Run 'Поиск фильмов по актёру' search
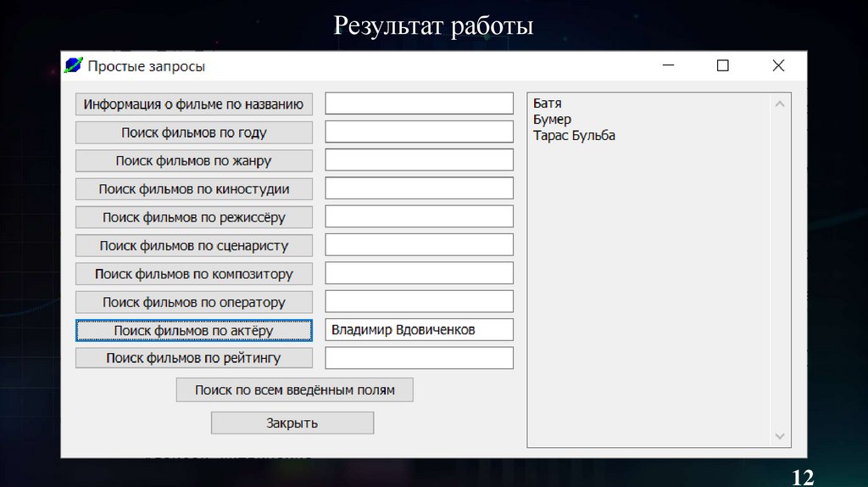The height and width of the screenshot is (487, 868). (x=194, y=330)
